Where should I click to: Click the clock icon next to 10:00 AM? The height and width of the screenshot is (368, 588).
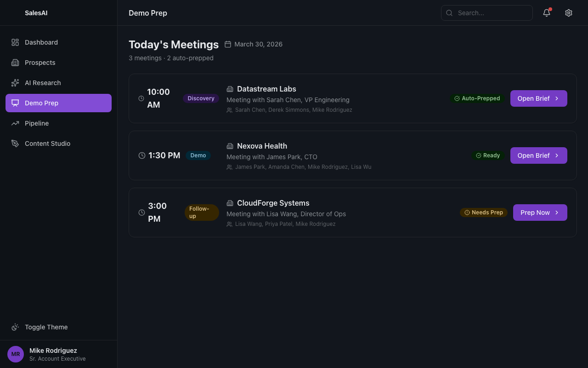pos(141,98)
